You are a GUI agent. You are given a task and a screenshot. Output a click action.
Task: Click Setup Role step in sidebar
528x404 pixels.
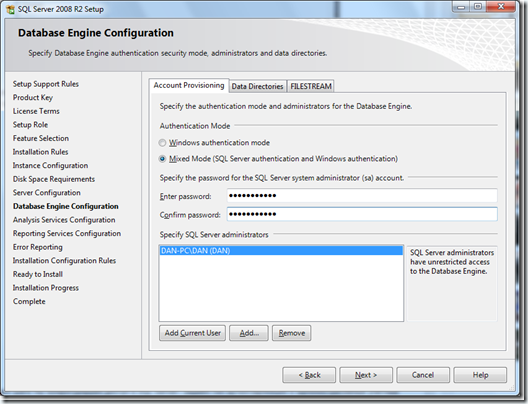(x=30, y=125)
